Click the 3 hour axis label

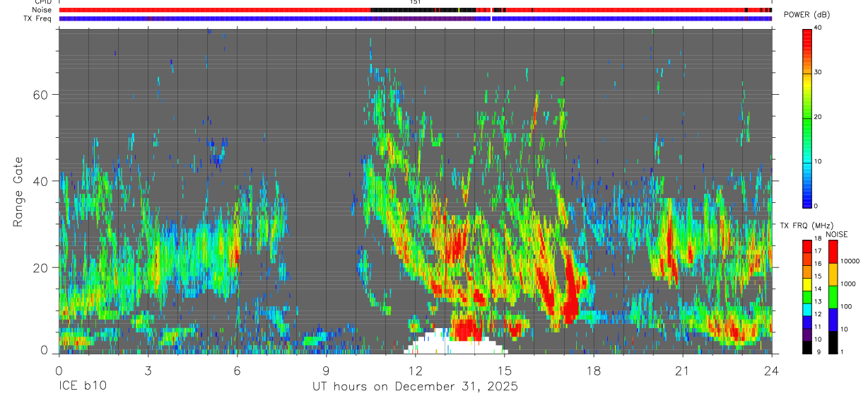[148, 369]
